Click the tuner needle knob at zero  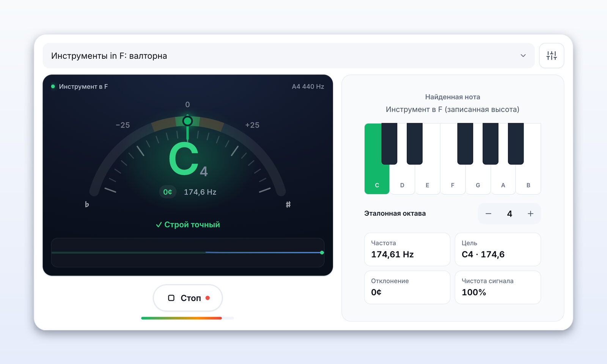pos(187,121)
